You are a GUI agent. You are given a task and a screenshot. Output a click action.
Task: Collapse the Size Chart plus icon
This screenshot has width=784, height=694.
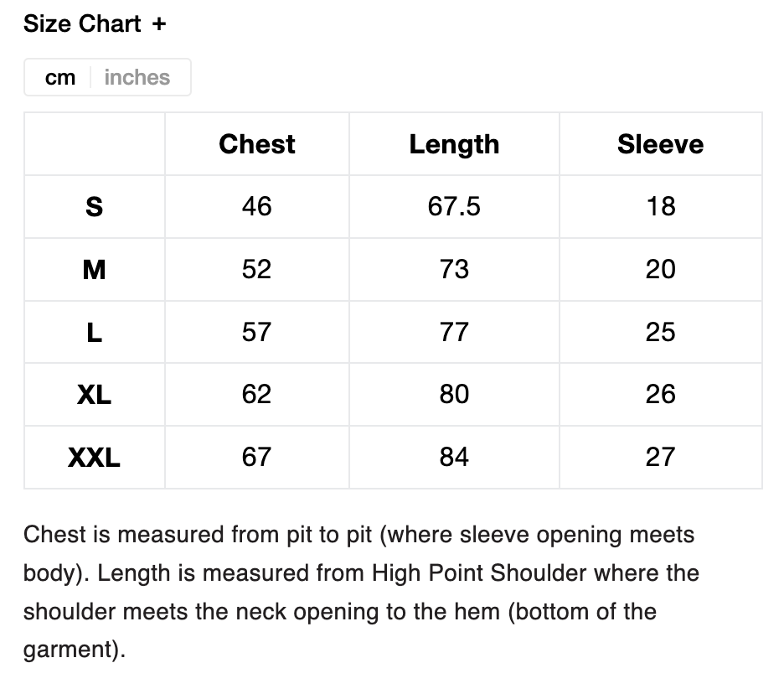(159, 24)
